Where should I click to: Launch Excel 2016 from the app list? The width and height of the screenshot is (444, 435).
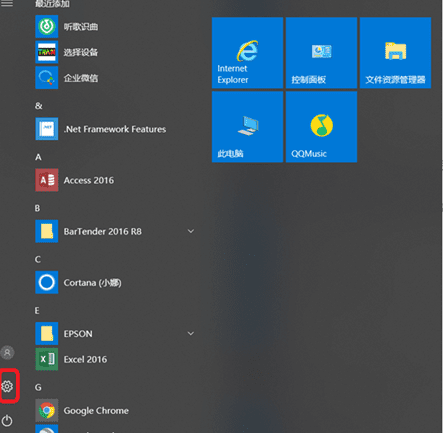coord(115,359)
